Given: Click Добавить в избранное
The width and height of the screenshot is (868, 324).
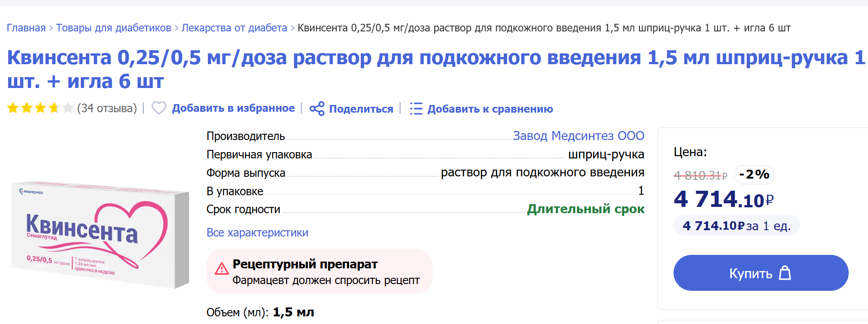Looking at the screenshot, I should tap(234, 108).
